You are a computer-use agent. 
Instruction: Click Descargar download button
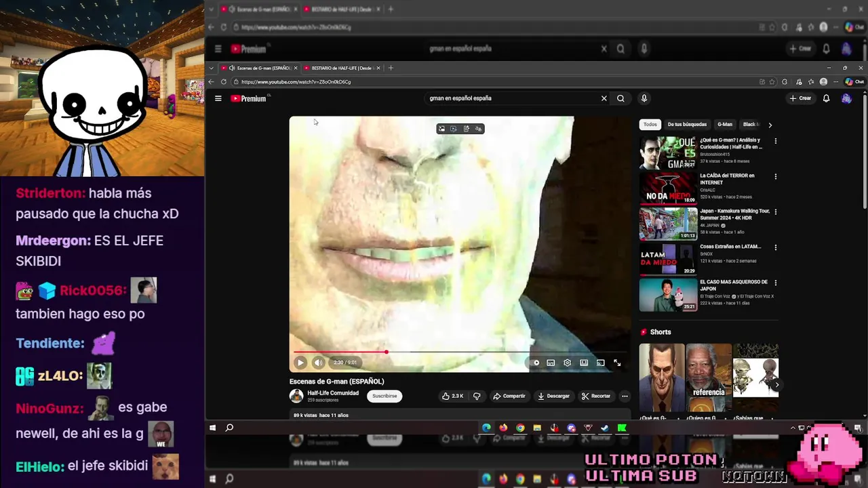[x=553, y=396]
